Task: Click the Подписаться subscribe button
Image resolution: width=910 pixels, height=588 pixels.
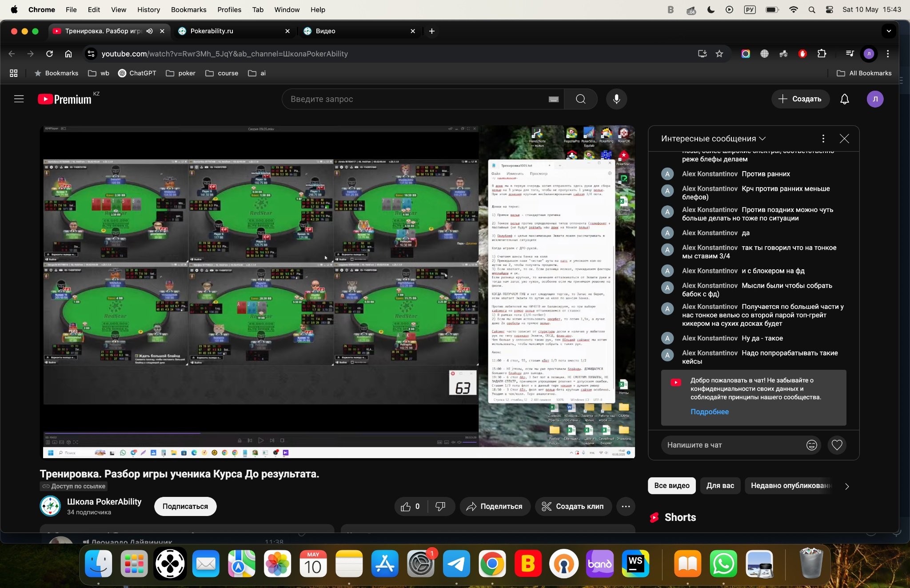Action: (x=185, y=506)
